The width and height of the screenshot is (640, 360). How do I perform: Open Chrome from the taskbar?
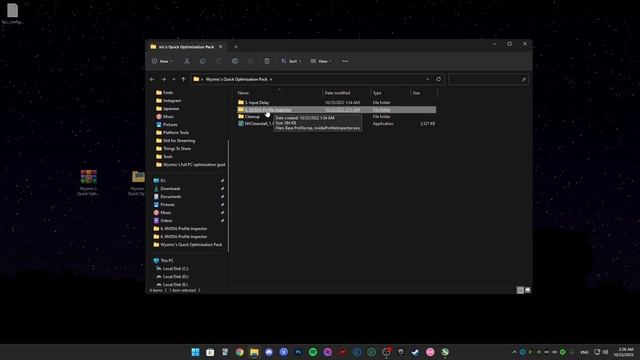click(x=240, y=352)
